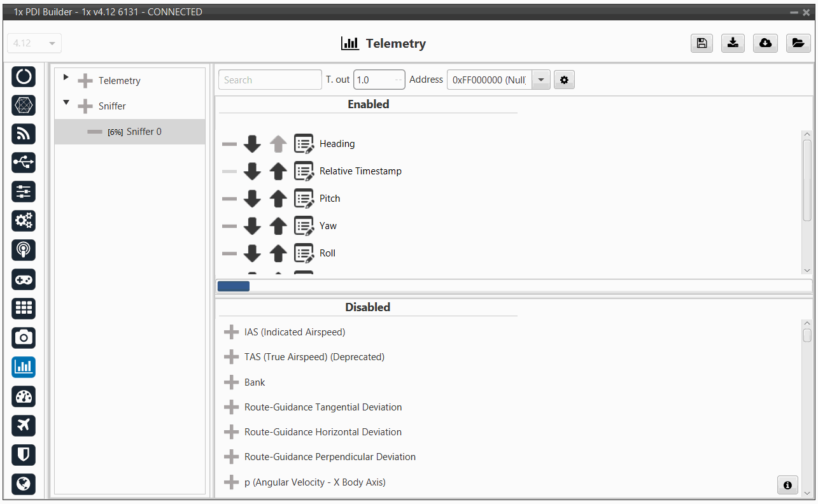Open the gauge dashboard sidebar tab
This screenshot has height=504, width=818.
[x=24, y=396]
